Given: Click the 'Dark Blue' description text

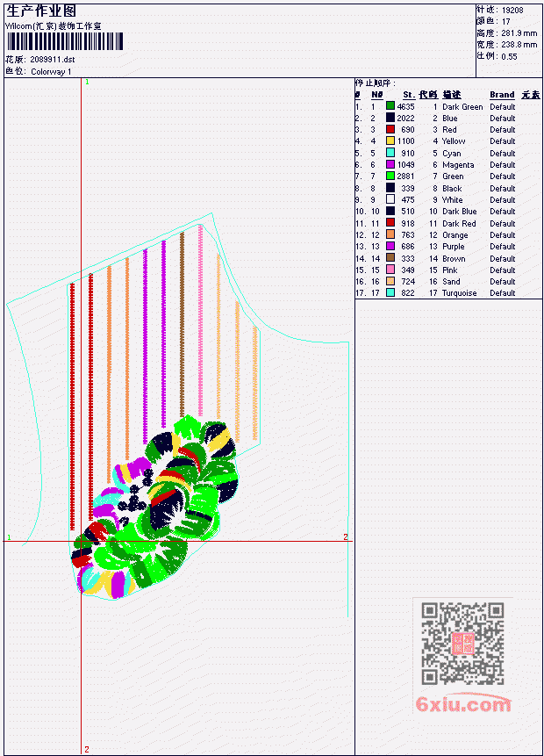Looking at the screenshot, I should [x=460, y=212].
